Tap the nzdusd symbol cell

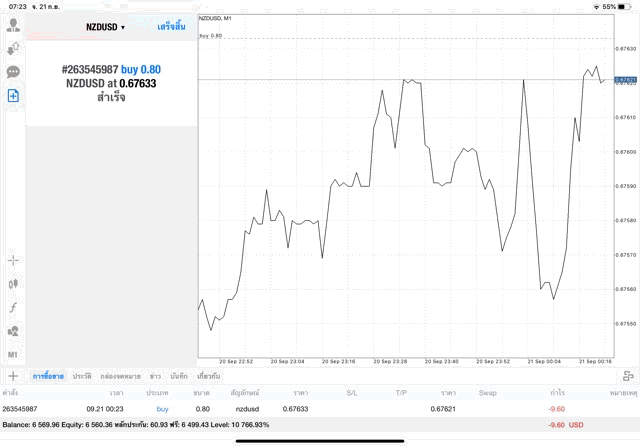[x=247, y=409]
